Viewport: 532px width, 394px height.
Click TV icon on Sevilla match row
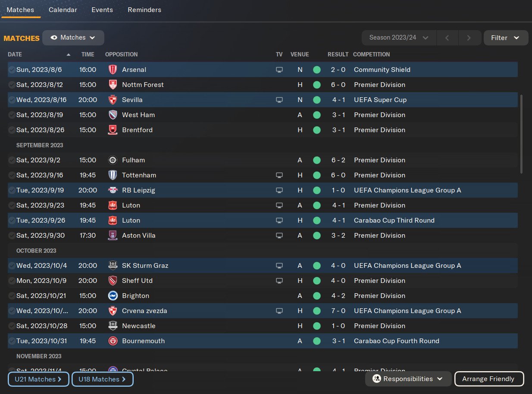point(279,100)
